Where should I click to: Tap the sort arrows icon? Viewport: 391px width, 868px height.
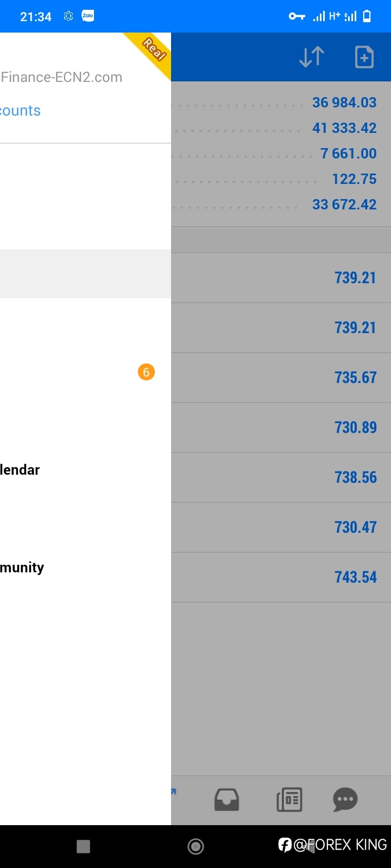point(312,57)
